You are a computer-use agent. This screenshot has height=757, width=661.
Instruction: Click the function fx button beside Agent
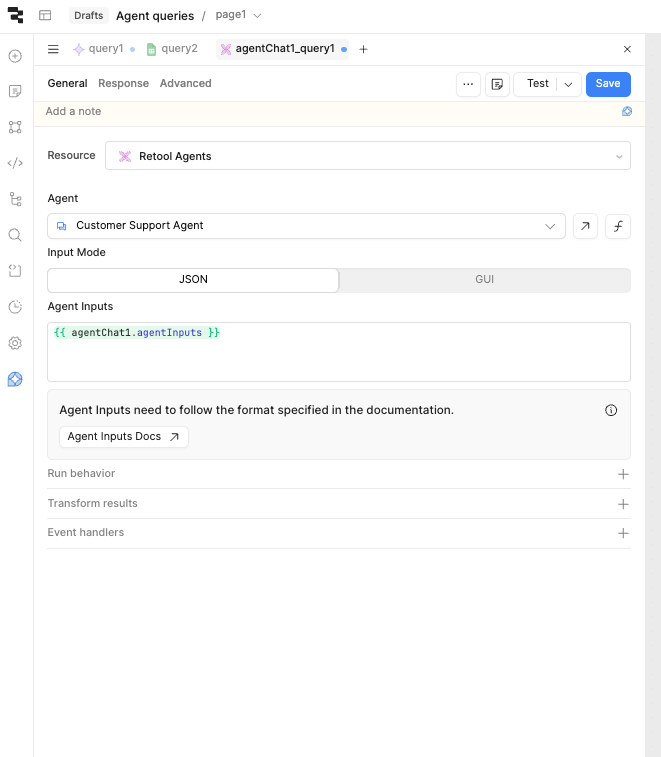[x=618, y=226]
